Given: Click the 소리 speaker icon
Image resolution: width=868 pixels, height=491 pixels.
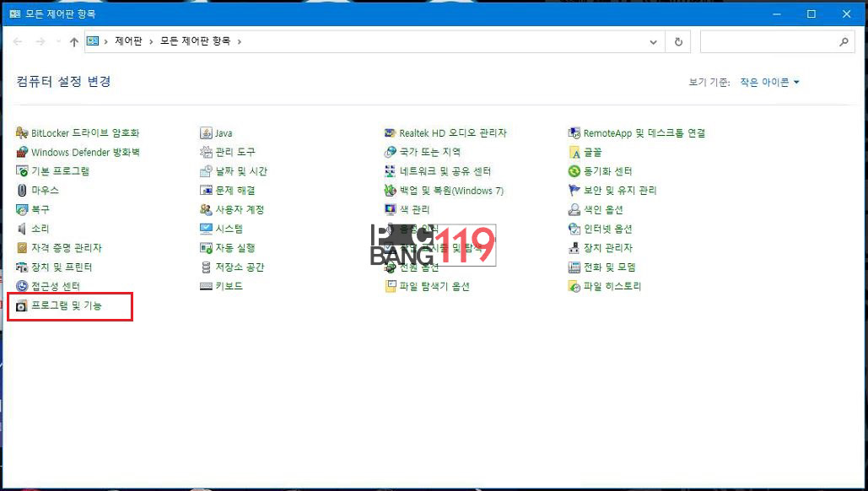Looking at the screenshot, I should coord(22,229).
